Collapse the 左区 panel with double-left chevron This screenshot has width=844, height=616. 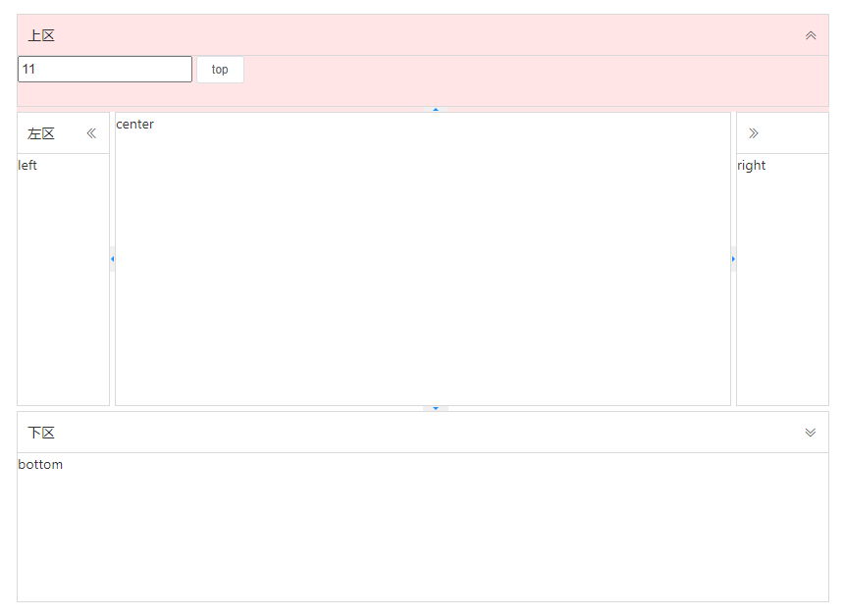pos(91,133)
